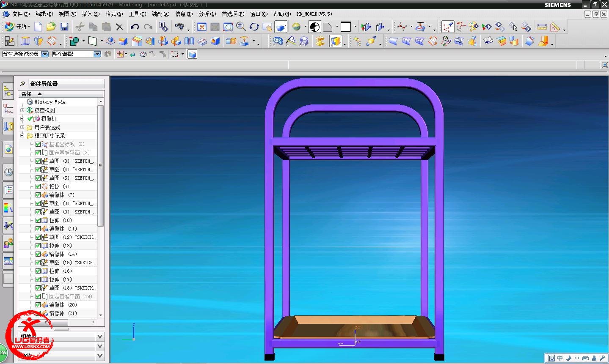Click the New file icon

coord(38,27)
